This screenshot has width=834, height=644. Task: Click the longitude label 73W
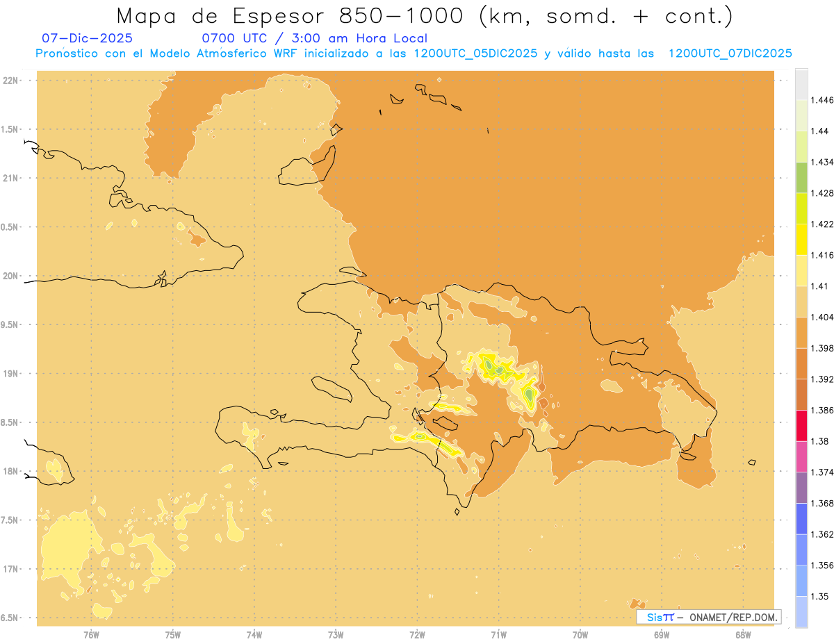coord(336,634)
